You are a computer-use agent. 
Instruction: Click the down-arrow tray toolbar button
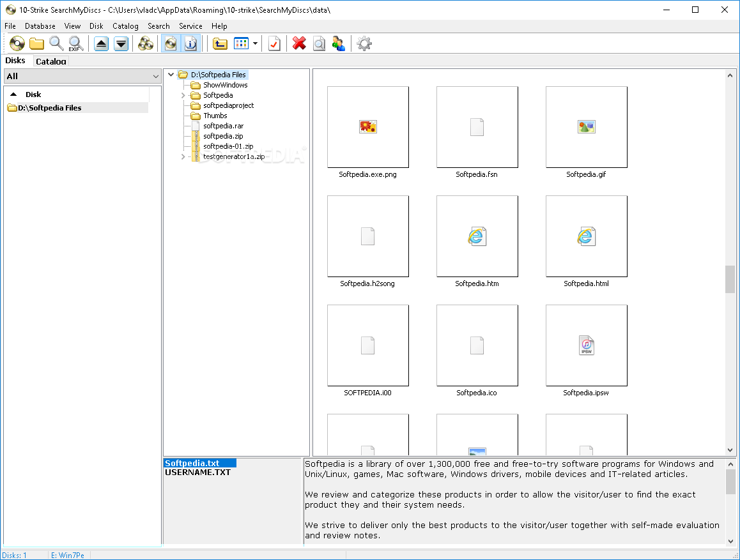click(x=121, y=44)
